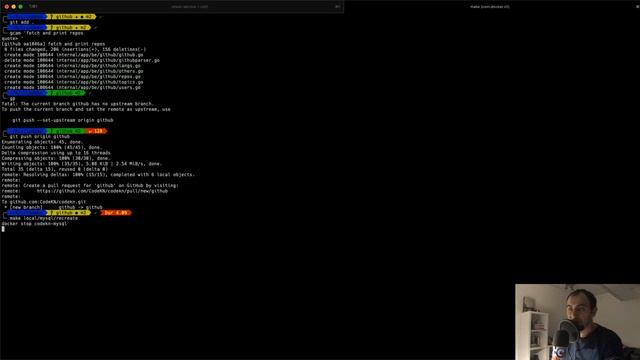
Task: Minimize the terminal using the yellow button
Action: click(13, 7)
